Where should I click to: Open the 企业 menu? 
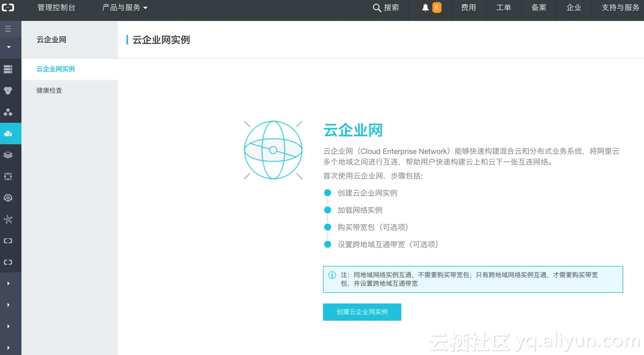click(x=574, y=8)
